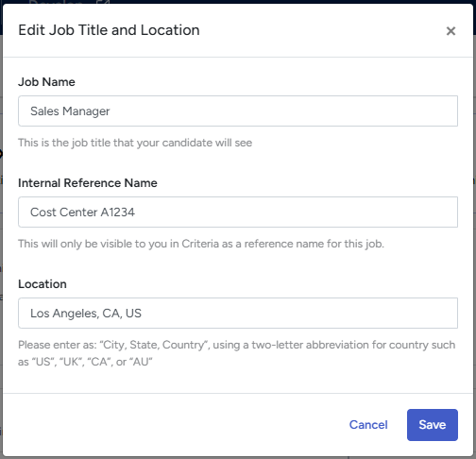Click hint about visibility in Criteria
This screenshot has height=459, width=476.
tap(201, 244)
